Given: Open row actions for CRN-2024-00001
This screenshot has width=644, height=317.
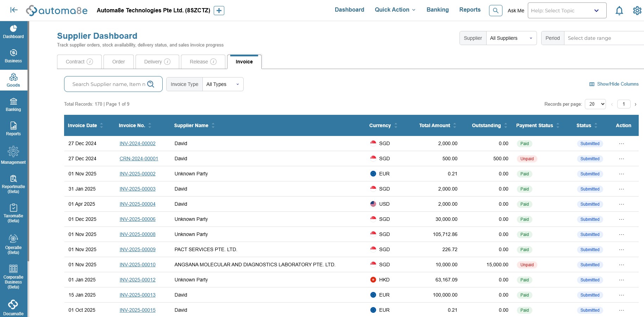Looking at the screenshot, I should tap(621, 159).
